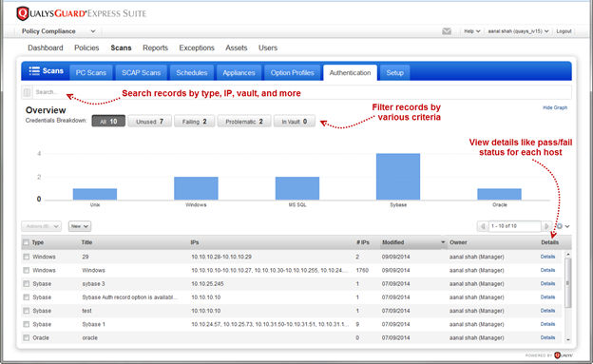Click the IP cell 10.10.25.245

pos(207,284)
